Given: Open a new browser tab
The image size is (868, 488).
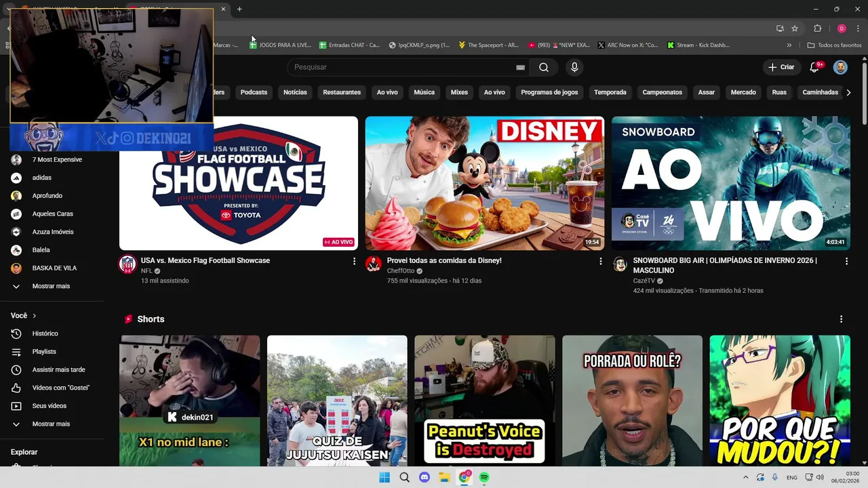Looking at the screenshot, I should tap(239, 9).
